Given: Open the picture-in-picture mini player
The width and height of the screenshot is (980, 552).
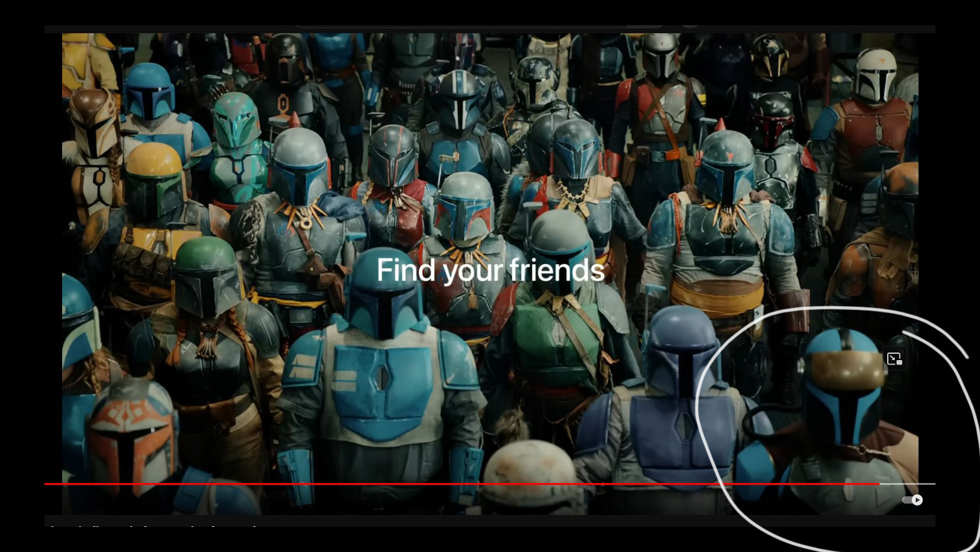Looking at the screenshot, I should pyautogui.click(x=894, y=359).
